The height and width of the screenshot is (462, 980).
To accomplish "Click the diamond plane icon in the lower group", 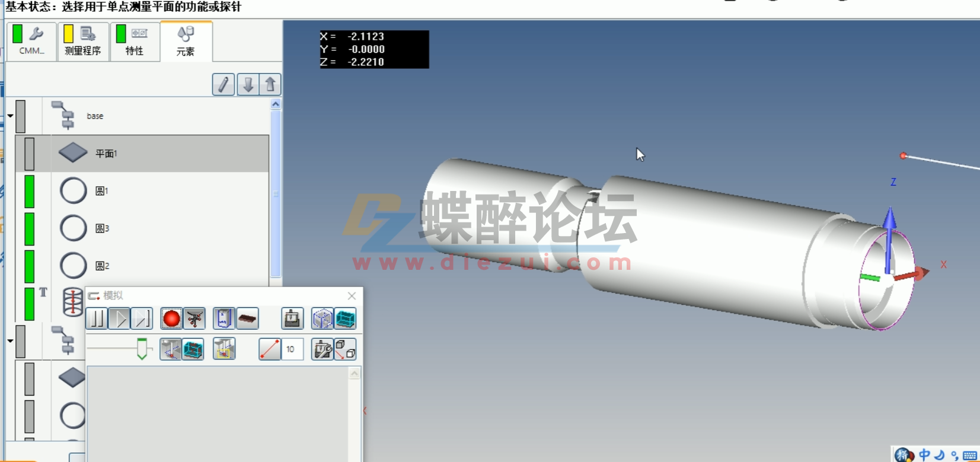I will (x=72, y=378).
